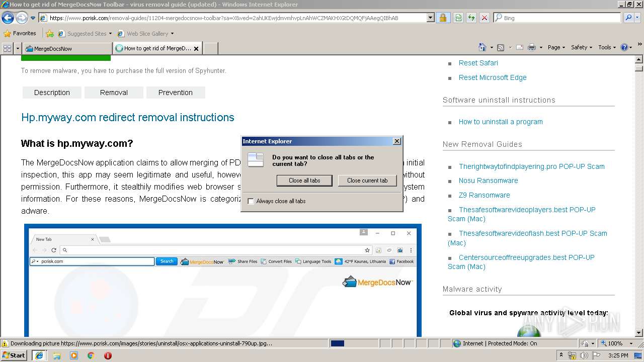Switch to Removal section tab
This screenshot has width=644, height=362.
point(114,93)
